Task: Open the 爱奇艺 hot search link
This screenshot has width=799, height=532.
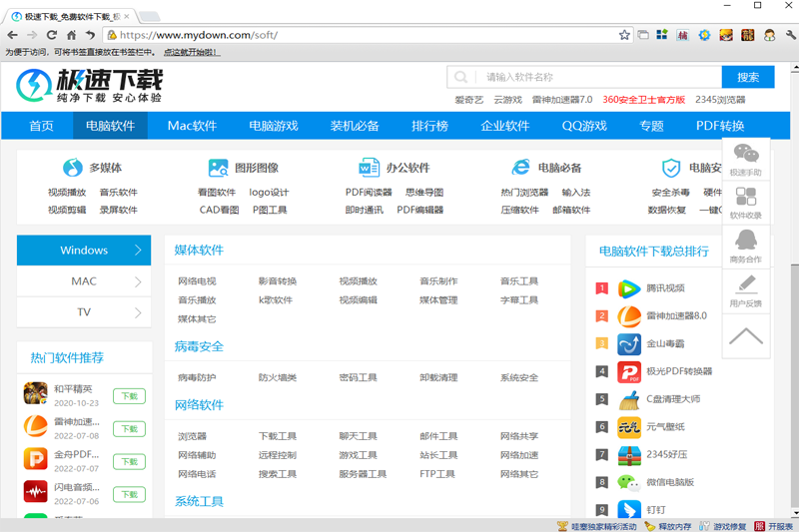Action: click(x=468, y=100)
